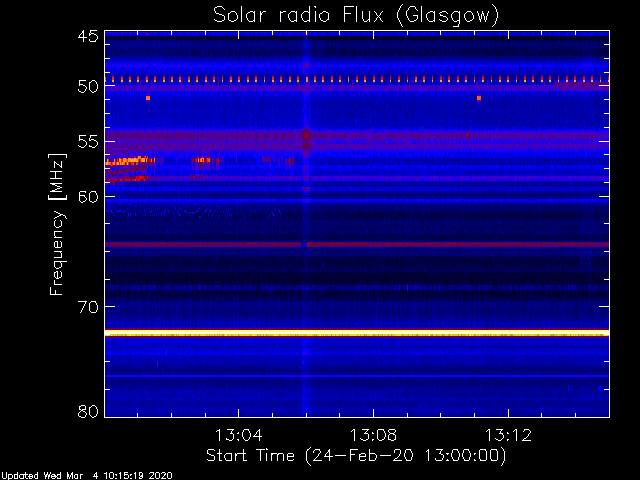This screenshot has width=640, height=480.
Task: Click the 60 frequency tick label
Action: 88,197
